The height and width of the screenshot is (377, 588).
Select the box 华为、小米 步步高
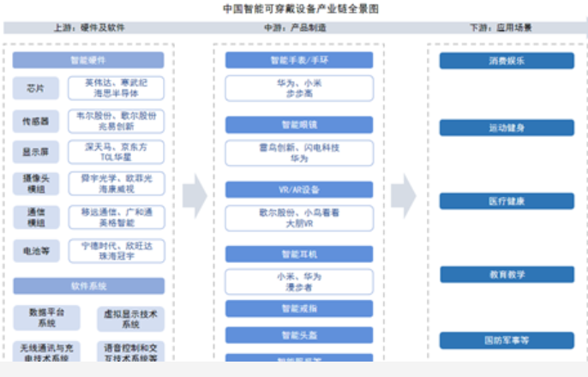[299, 88]
